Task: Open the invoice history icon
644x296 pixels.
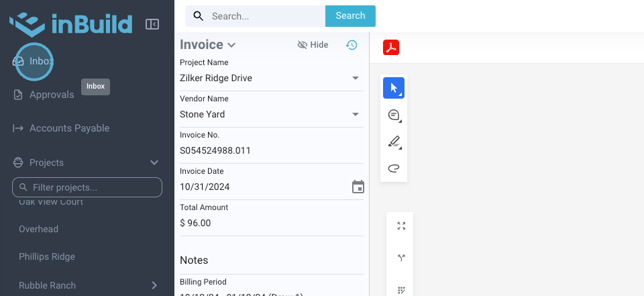Action: tap(352, 45)
